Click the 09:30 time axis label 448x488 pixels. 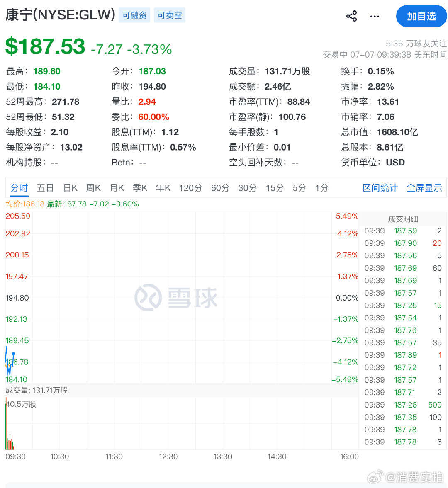click(x=16, y=457)
